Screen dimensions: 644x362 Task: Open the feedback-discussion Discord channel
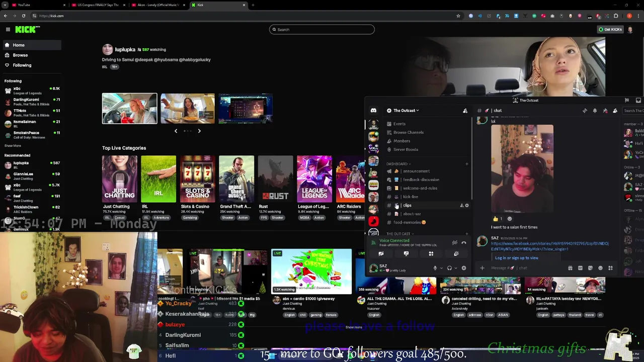[x=427, y=180]
